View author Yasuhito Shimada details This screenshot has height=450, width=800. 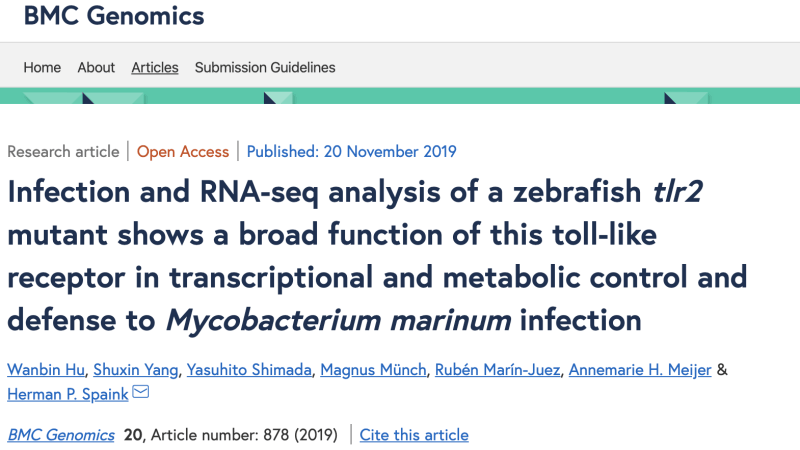pos(249,369)
